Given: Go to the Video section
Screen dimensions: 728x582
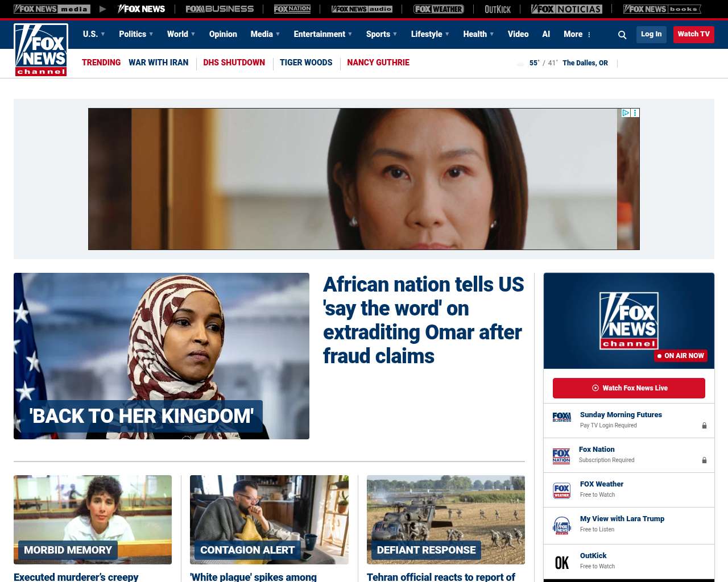Looking at the screenshot, I should tap(518, 34).
